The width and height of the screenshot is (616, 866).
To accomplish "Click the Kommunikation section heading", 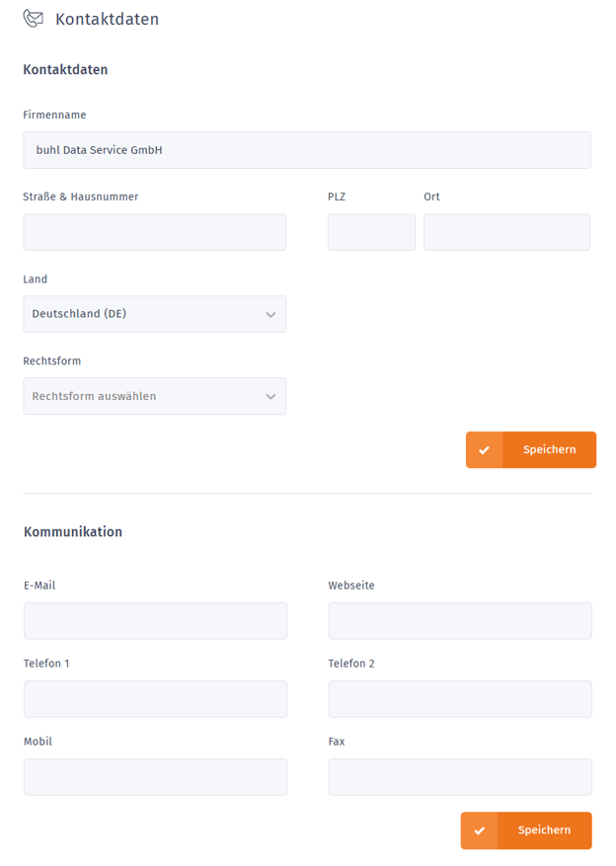I will pyautogui.click(x=73, y=531).
